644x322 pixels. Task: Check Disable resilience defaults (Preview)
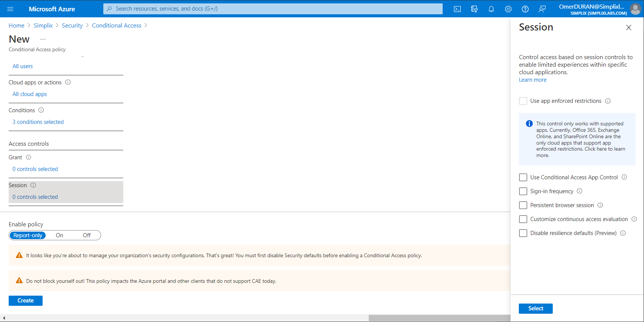(x=523, y=233)
